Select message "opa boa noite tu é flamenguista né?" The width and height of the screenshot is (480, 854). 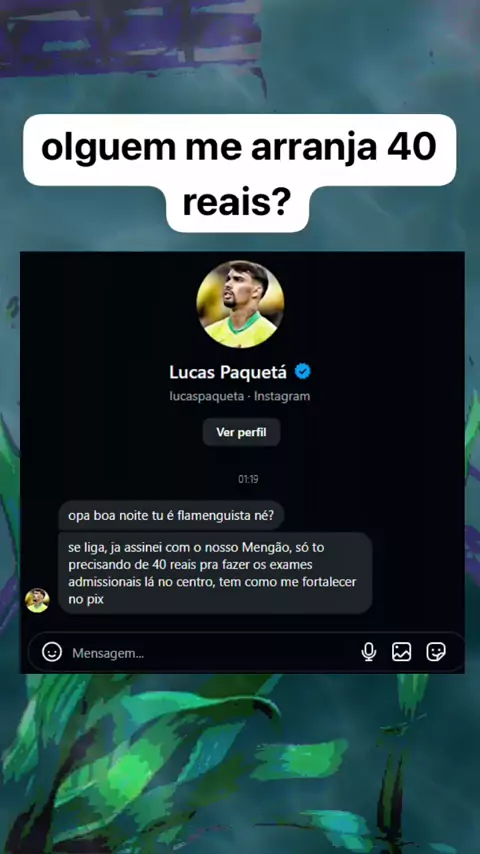172,515
